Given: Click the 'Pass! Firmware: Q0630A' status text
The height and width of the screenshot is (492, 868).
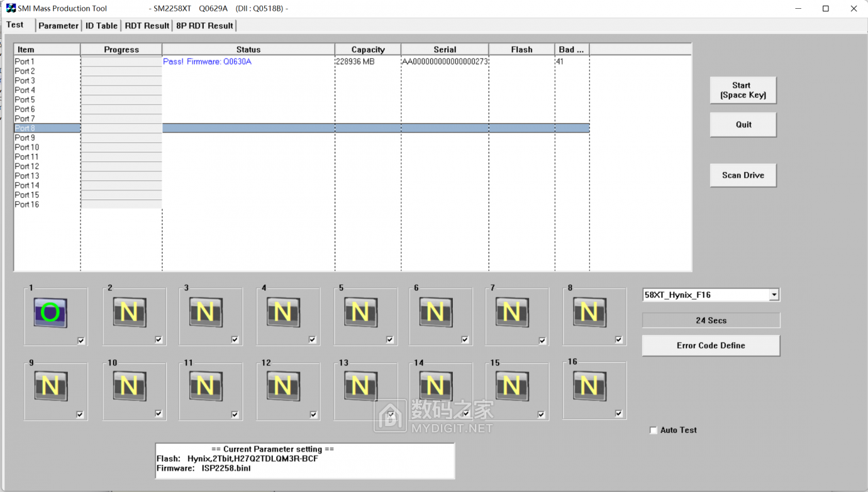Looking at the screenshot, I should tap(207, 62).
